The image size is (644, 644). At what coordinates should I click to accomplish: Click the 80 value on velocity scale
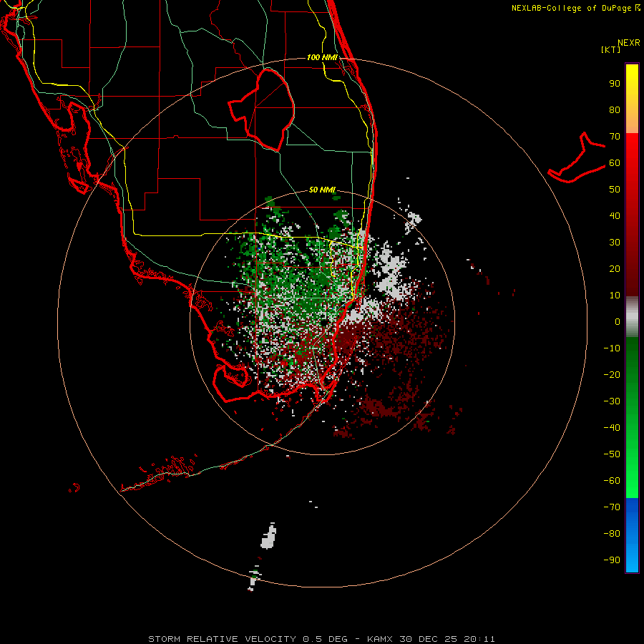point(615,110)
